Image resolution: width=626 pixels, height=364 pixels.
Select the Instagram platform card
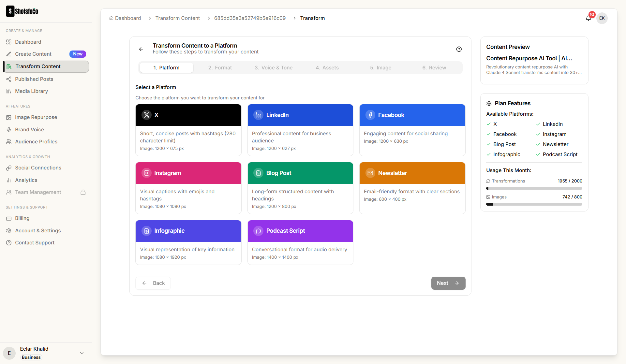pyautogui.click(x=188, y=188)
